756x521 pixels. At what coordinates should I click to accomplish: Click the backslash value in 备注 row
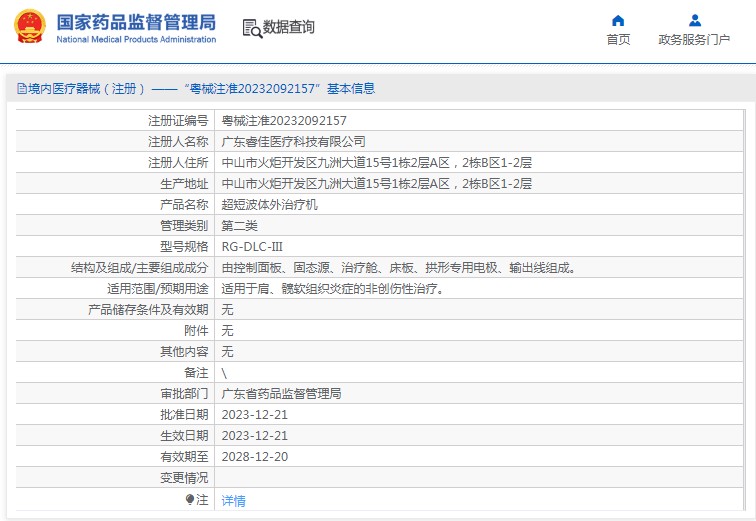[x=224, y=373]
